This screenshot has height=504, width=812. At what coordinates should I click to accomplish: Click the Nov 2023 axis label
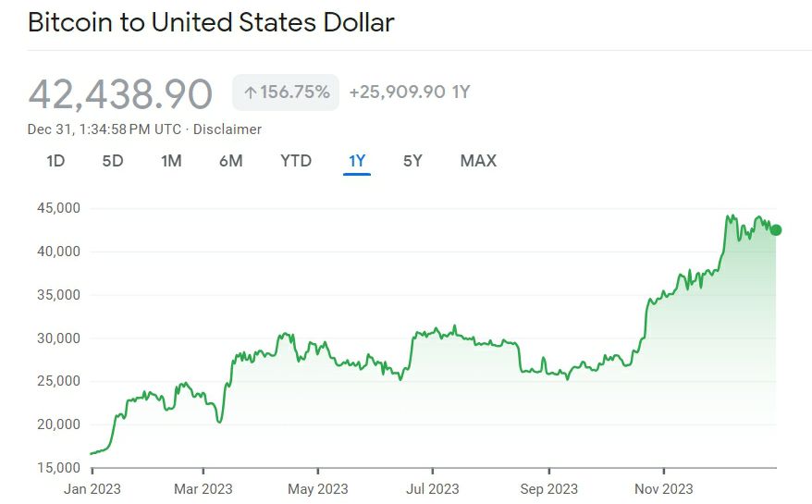tap(664, 488)
